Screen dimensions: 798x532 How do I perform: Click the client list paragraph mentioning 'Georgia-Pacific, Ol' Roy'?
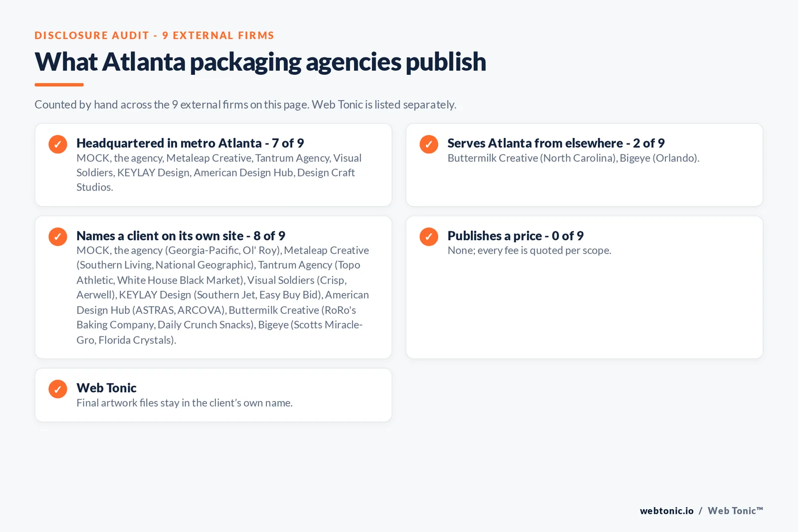(x=223, y=295)
